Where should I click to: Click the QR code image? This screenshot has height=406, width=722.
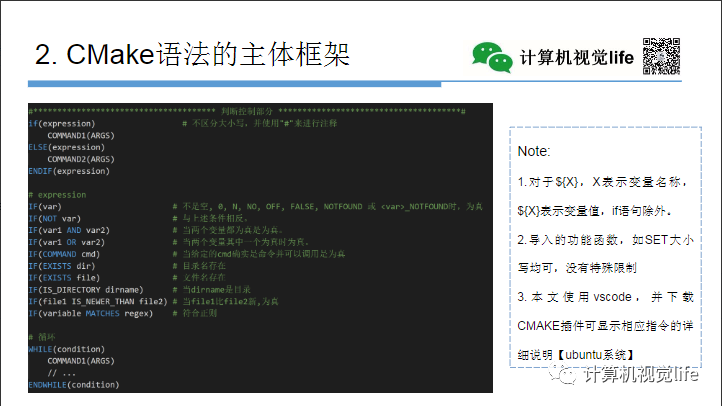pyautogui.click(x=662, y=56)
